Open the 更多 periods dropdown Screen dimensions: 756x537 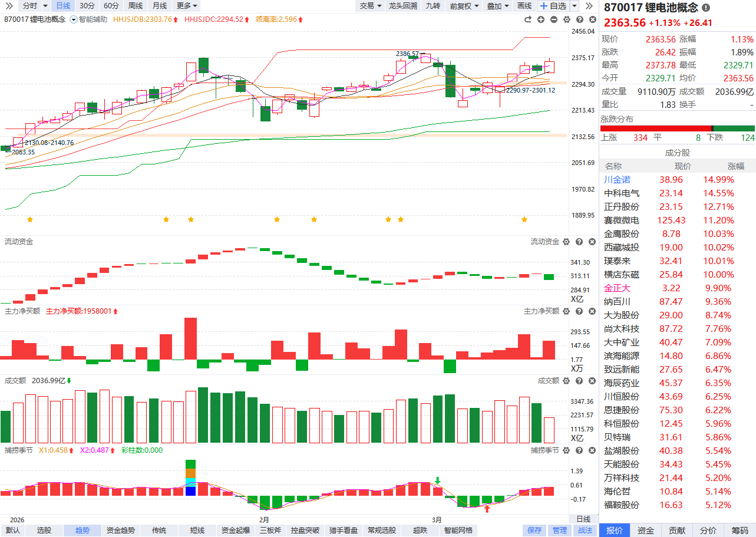click(187, 6)
